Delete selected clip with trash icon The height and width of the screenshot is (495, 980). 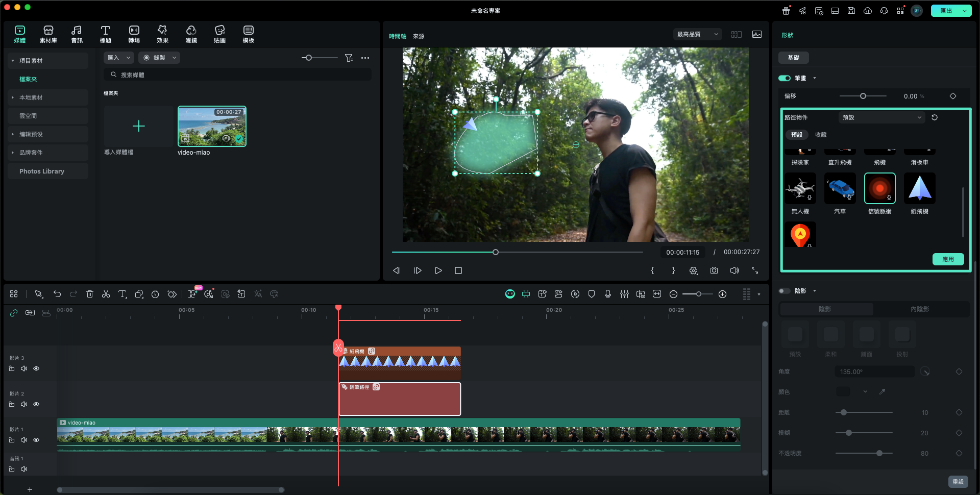click(90, 294)
